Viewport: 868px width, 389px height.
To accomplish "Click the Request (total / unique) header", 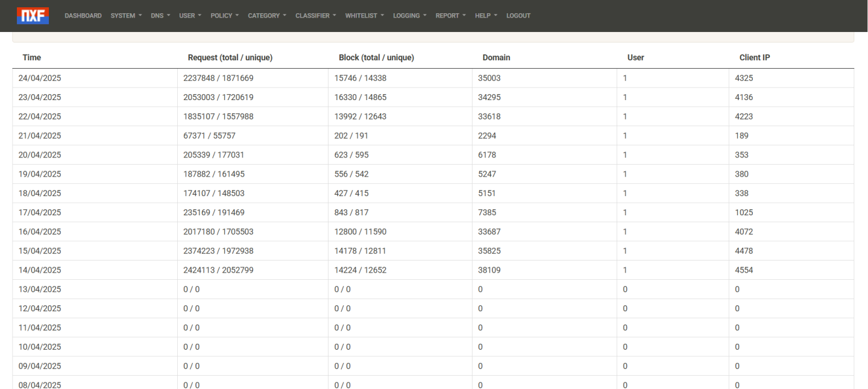I will point(230,58).
